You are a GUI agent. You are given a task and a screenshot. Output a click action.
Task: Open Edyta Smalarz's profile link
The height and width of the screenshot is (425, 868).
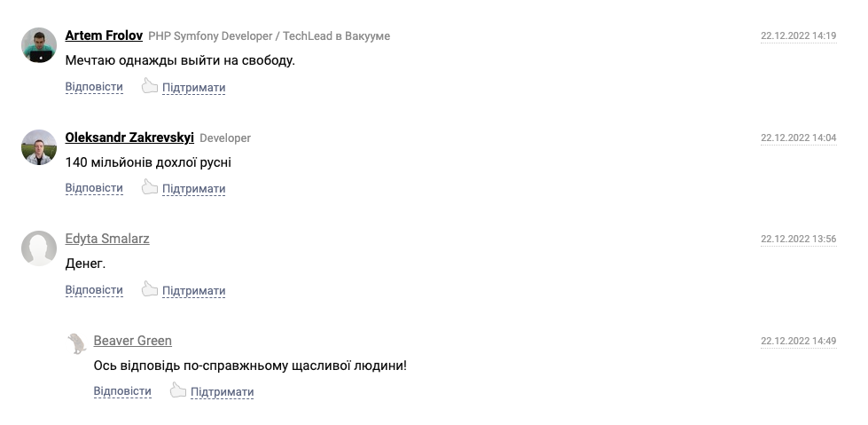pos(107,239)
